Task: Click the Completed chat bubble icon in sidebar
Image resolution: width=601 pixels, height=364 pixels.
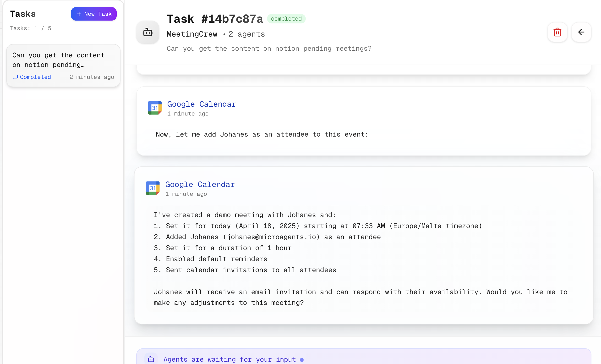Action: tap(15, 77)
